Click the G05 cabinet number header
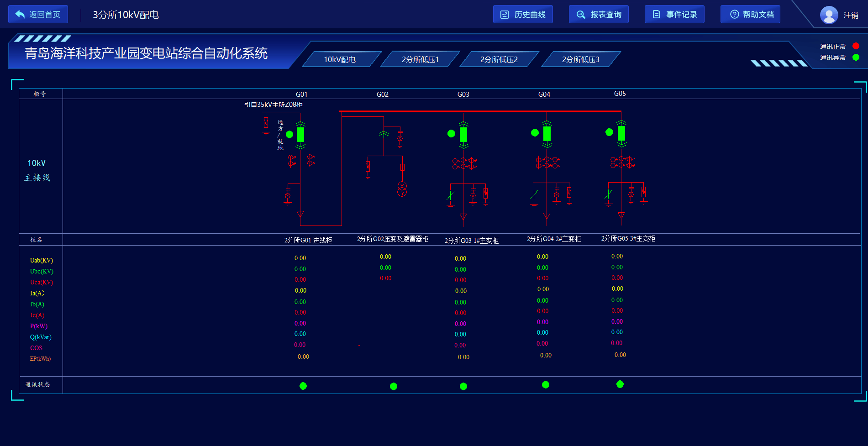 [620, 93]
